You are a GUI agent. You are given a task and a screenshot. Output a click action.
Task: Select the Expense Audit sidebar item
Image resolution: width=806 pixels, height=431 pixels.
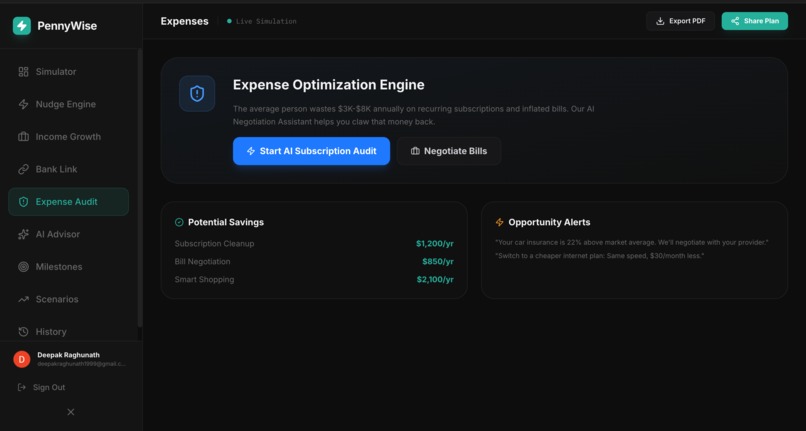[x=68, y=202]
